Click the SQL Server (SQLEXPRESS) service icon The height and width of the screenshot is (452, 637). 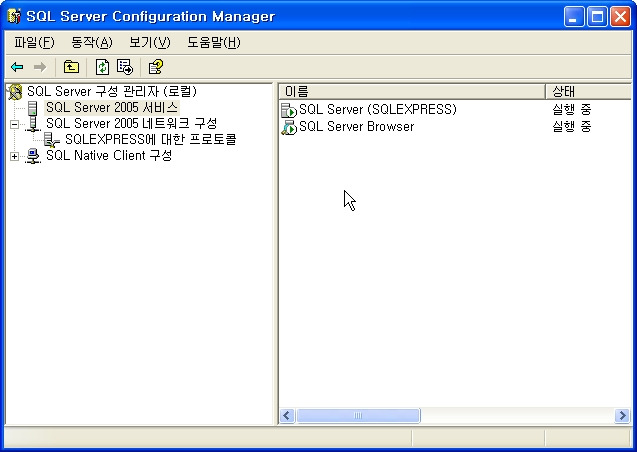[289, 110]
